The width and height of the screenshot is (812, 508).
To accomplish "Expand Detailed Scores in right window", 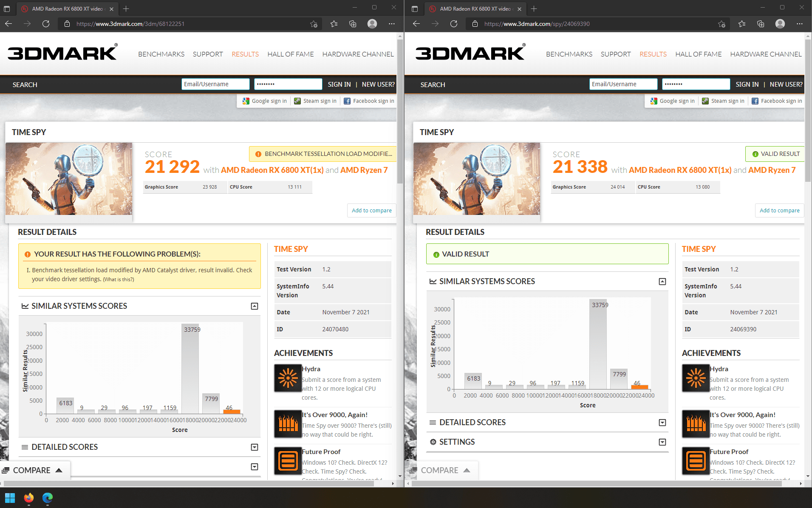I will pos(662,423).
